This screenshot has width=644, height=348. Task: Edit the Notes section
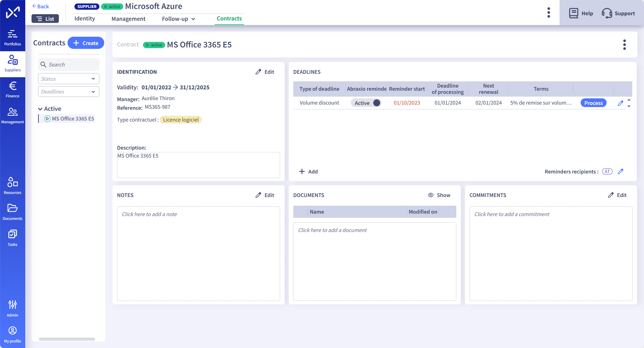coord(265,195)
